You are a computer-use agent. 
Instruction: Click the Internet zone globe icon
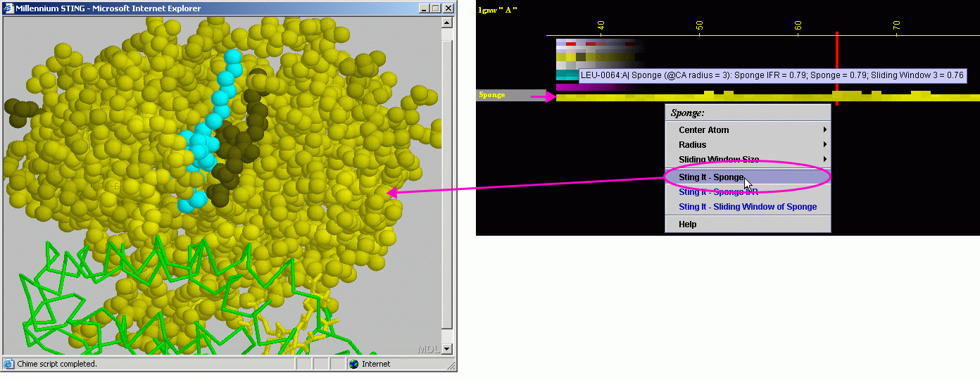353,364
